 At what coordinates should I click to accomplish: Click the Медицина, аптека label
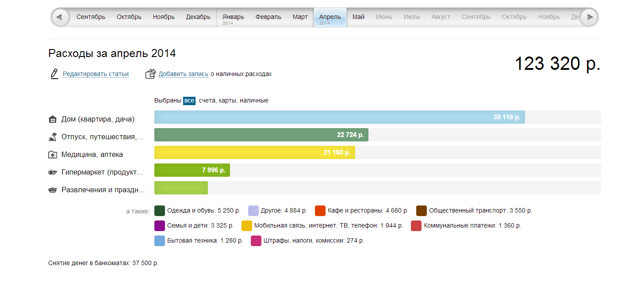(92, 155)
